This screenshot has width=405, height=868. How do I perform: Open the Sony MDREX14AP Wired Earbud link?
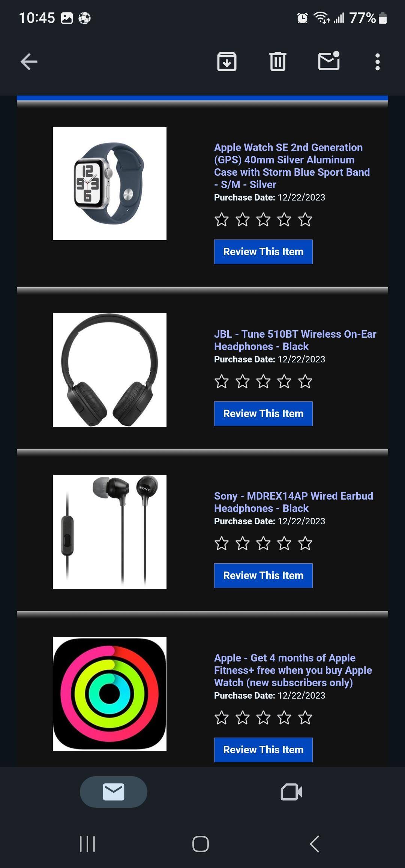294,502
